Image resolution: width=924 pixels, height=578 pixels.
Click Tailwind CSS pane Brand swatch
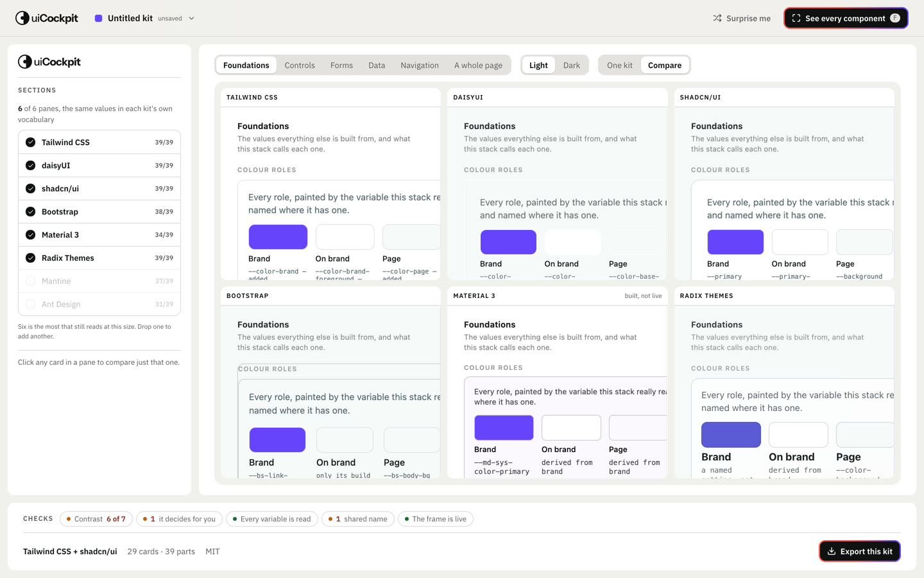click(x=278, y=237)
